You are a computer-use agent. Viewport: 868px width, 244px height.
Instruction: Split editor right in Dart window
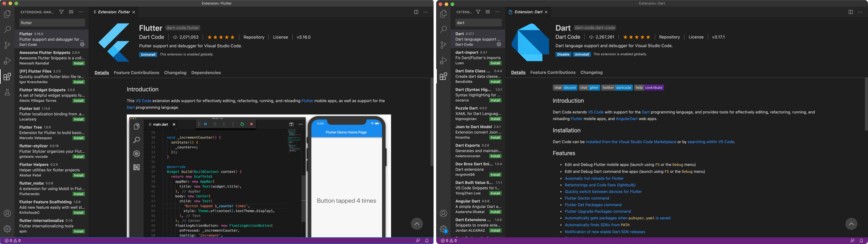[851, 12]
